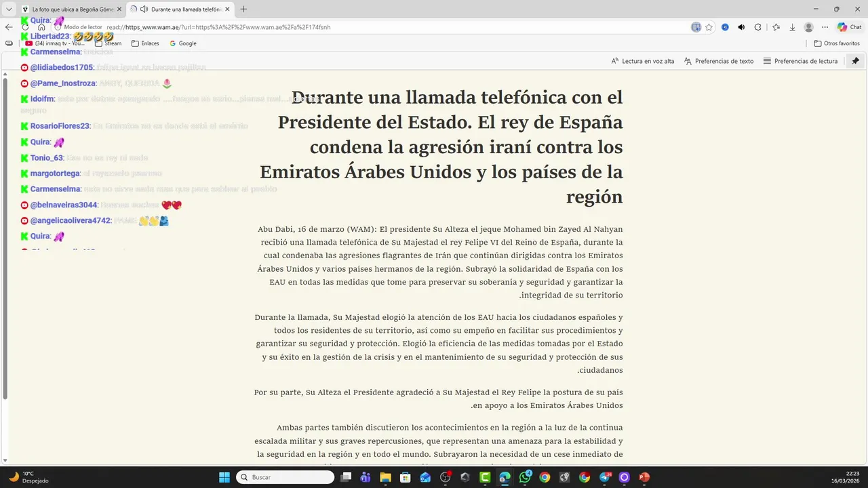The height and width of the screenshot is (488, 868).
Task: Click chat user margotortega
Action: [55, 174]
